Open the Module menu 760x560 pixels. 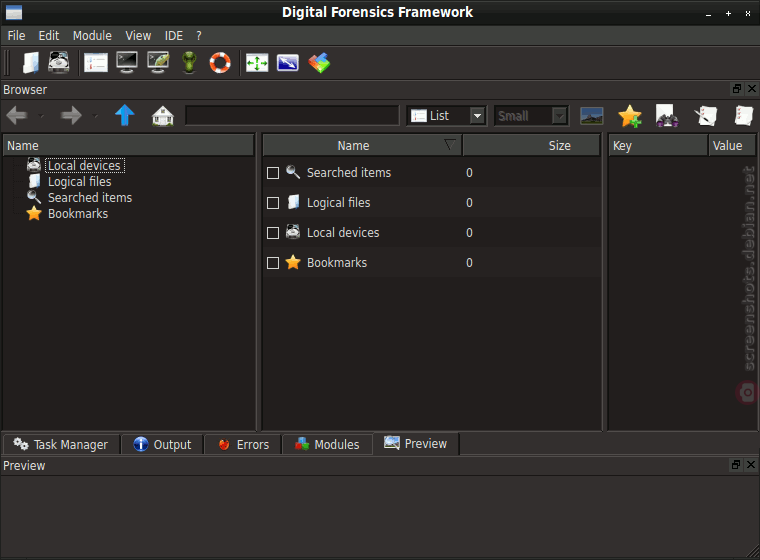(92, 36)
